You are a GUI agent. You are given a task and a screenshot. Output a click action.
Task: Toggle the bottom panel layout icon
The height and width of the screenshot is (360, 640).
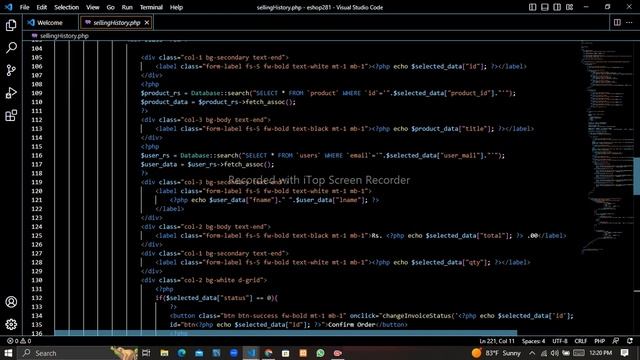544,7
